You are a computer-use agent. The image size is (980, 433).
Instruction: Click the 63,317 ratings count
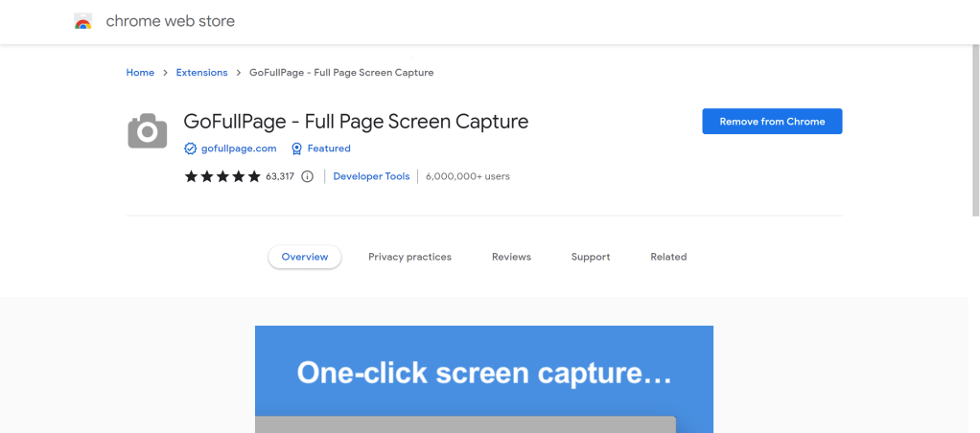tap(280, 176)
